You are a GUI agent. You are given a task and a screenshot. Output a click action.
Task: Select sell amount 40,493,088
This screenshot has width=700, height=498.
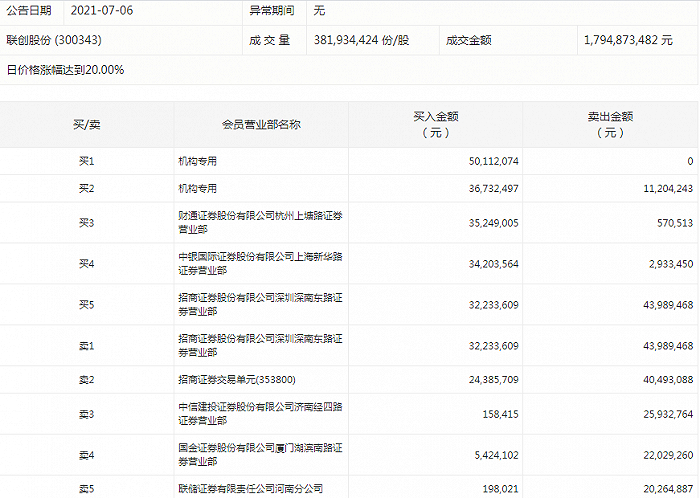coord(668,380)
